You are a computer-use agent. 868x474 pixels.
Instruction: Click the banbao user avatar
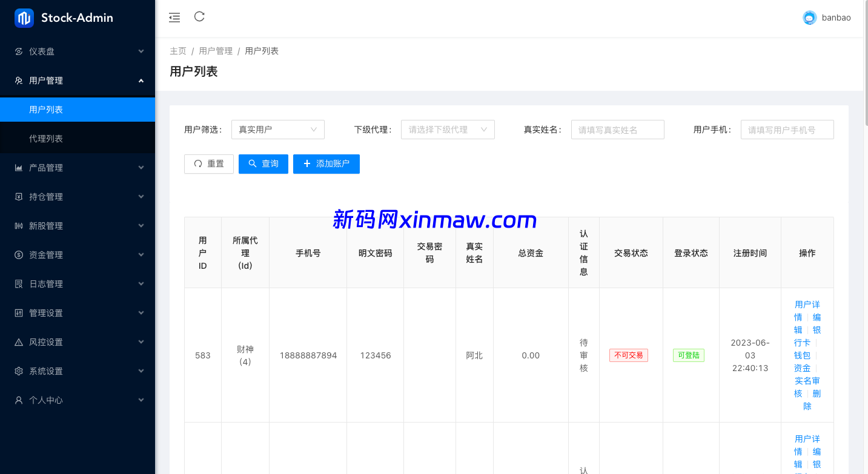coord(809,18)
